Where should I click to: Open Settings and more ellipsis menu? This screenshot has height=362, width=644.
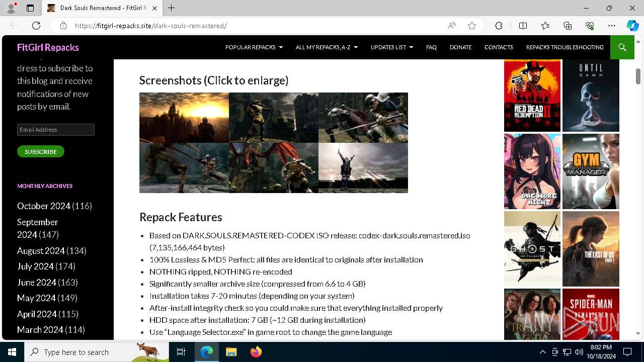click(612, 26)
